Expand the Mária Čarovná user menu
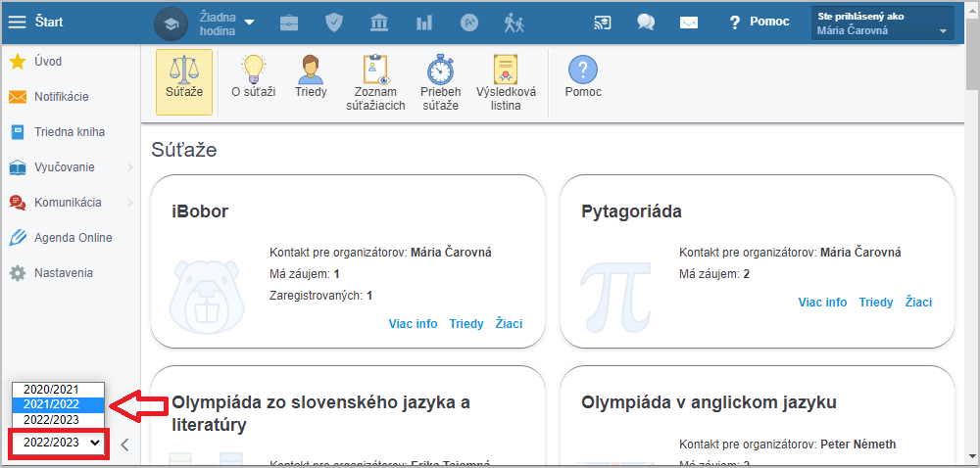This screenshot has width=980, height=468. pos(883,23)
